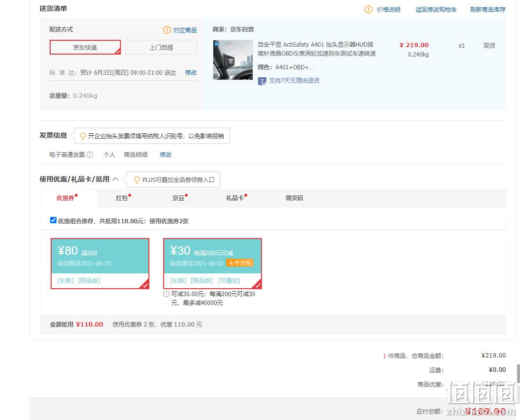Screen dimensions: 520x420
Task: Click 头号京贴 badge on ¥30 coupon
Action: click(x=240, y=263)
